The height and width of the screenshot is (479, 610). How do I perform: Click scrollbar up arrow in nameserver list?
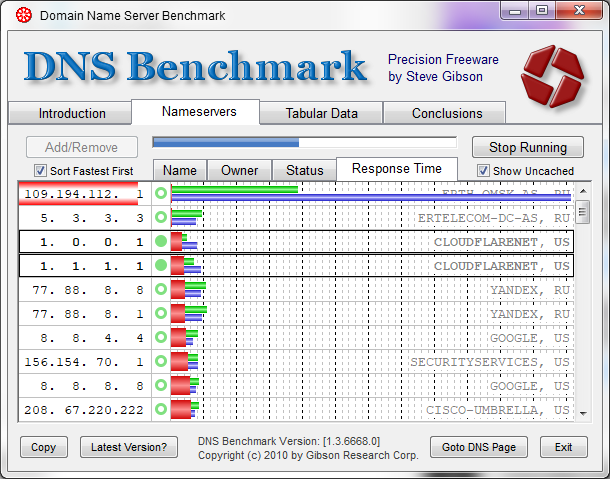(x=583, y=191)
